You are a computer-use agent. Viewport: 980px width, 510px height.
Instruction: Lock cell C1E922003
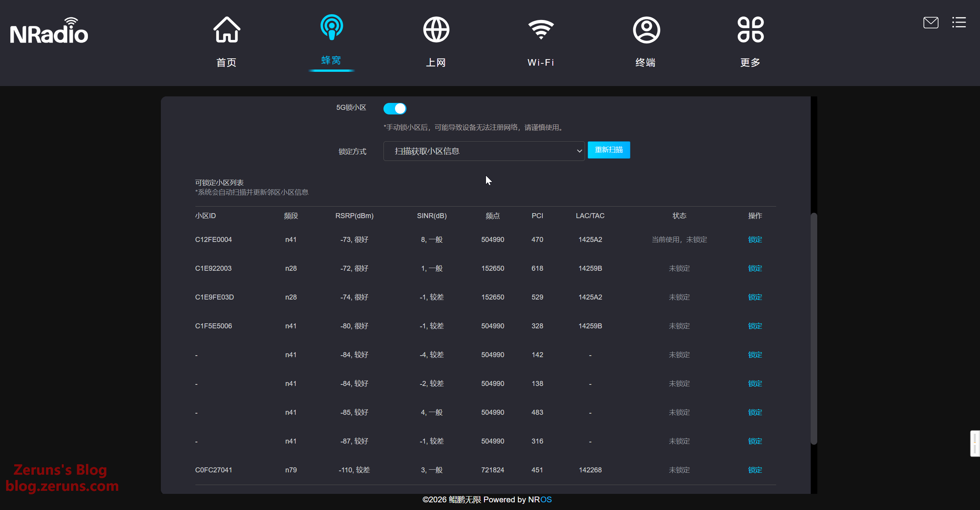755,268
